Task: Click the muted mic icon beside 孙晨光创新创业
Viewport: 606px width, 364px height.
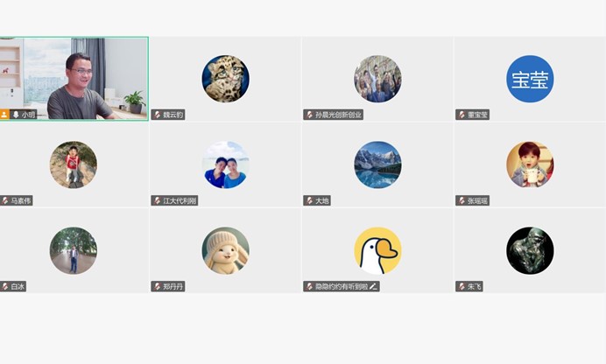Action: tap(310, 115)
